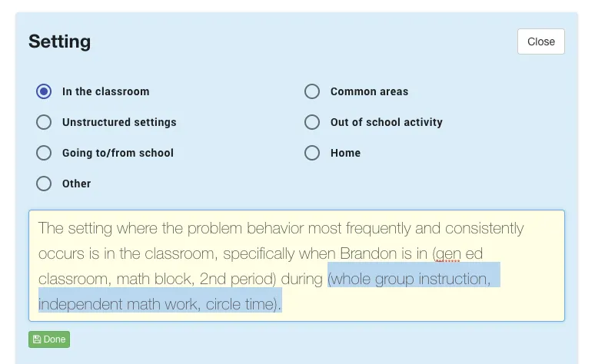Click the "Going to/from school" label text
Image resolution: width=595 pixels, height=364 pixels.
point(118,153)
